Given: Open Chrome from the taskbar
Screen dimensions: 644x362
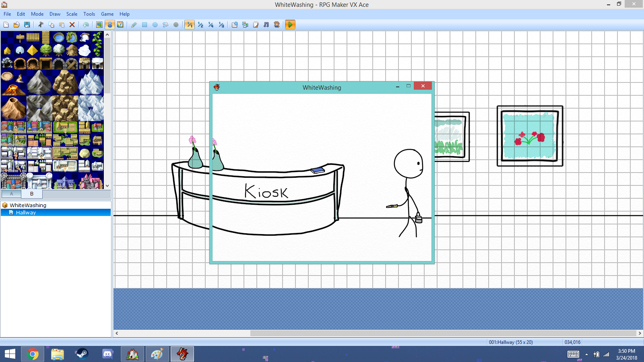Looking at the screenshot, I should click(33, 354).
